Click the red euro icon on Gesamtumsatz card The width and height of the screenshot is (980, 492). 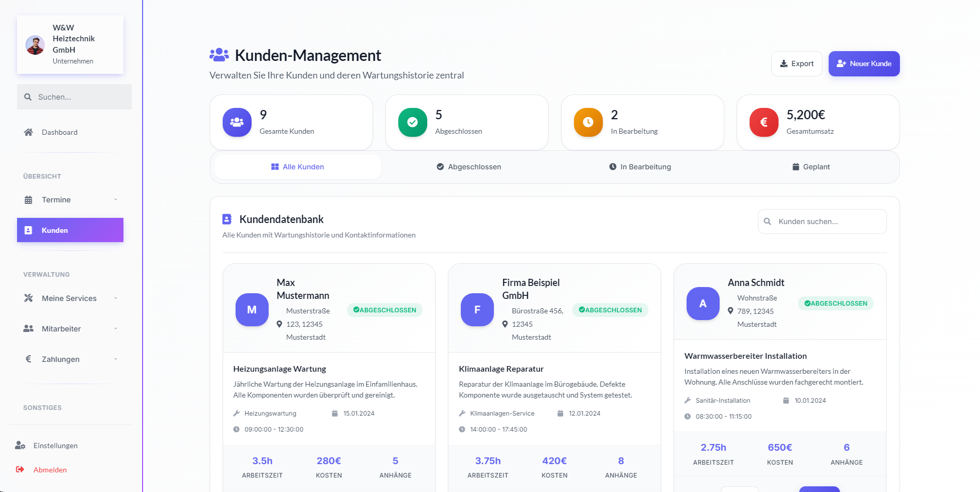(763, 122)
